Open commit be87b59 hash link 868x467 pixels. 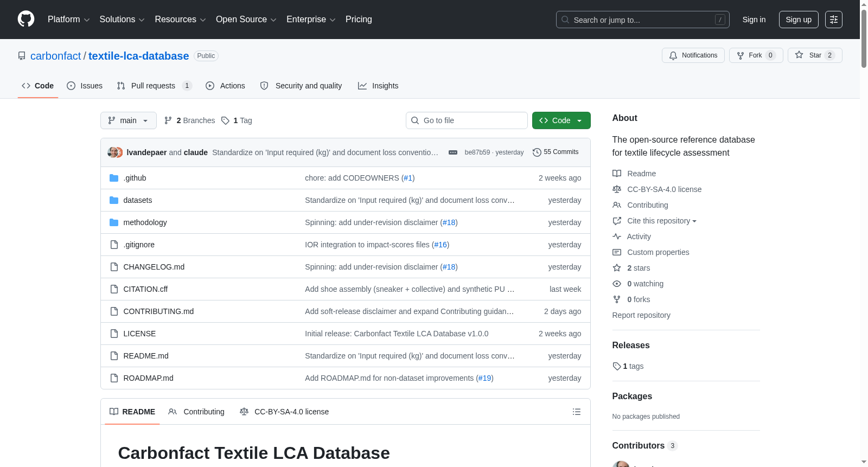tap(477, 152)
